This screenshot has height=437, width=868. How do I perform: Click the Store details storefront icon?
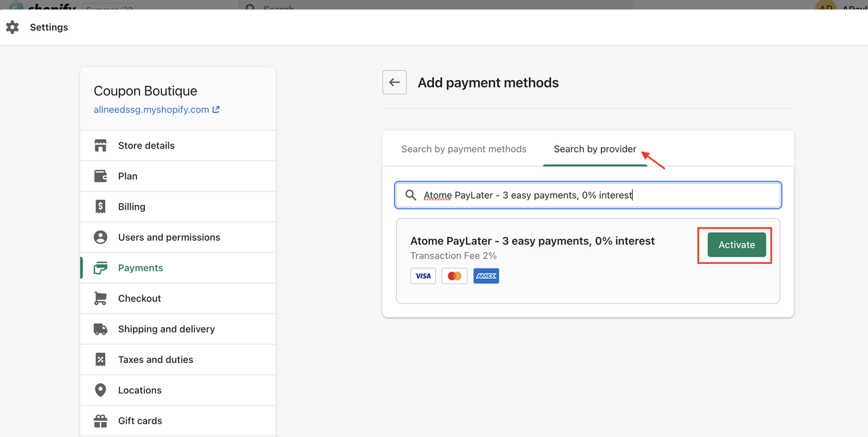(100, 145)
